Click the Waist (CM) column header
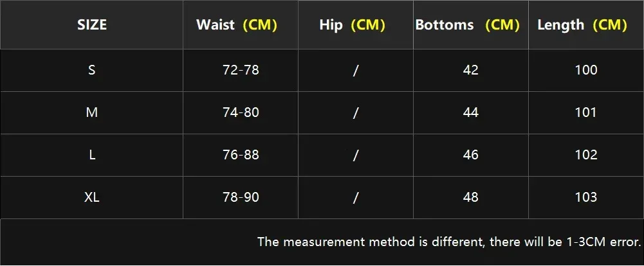Screen dimensions: 644x266 [x=237, y=25]
